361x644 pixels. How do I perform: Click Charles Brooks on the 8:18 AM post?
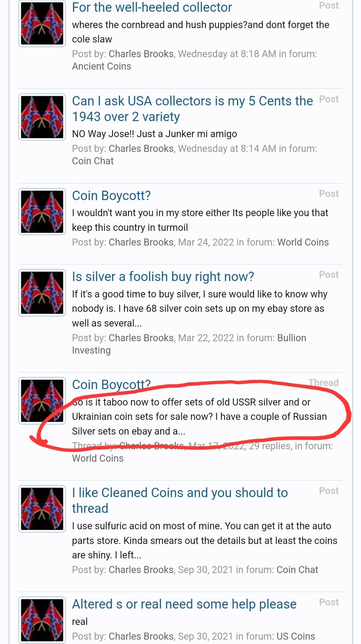click(x=141, y=54)
